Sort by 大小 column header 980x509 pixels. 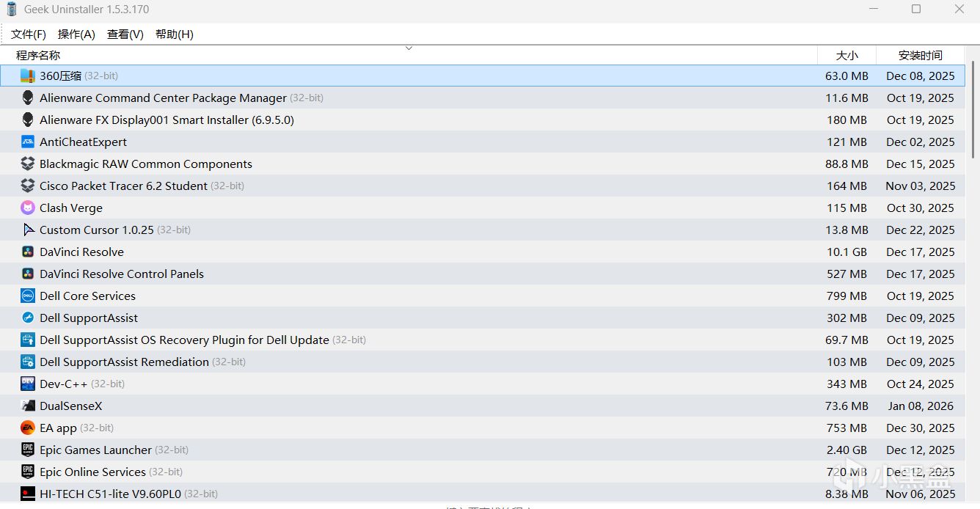(x=846, y=55)
